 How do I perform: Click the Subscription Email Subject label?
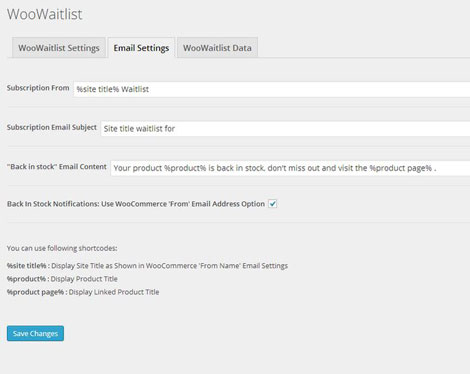[x=52, y=127]
